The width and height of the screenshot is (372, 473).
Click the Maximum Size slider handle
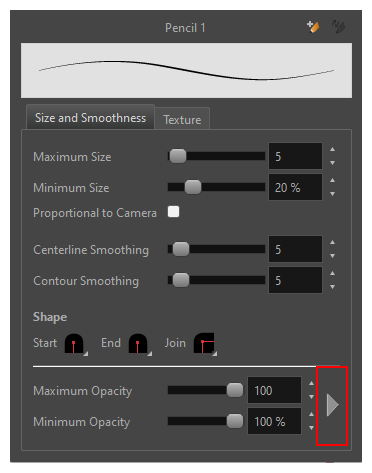coord(178,156)
